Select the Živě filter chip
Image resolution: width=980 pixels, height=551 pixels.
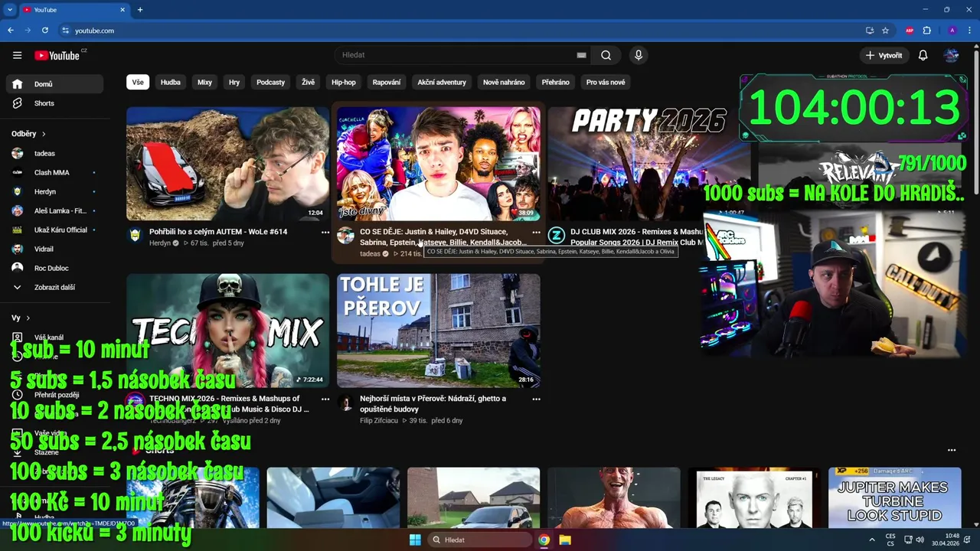point(308,82)
